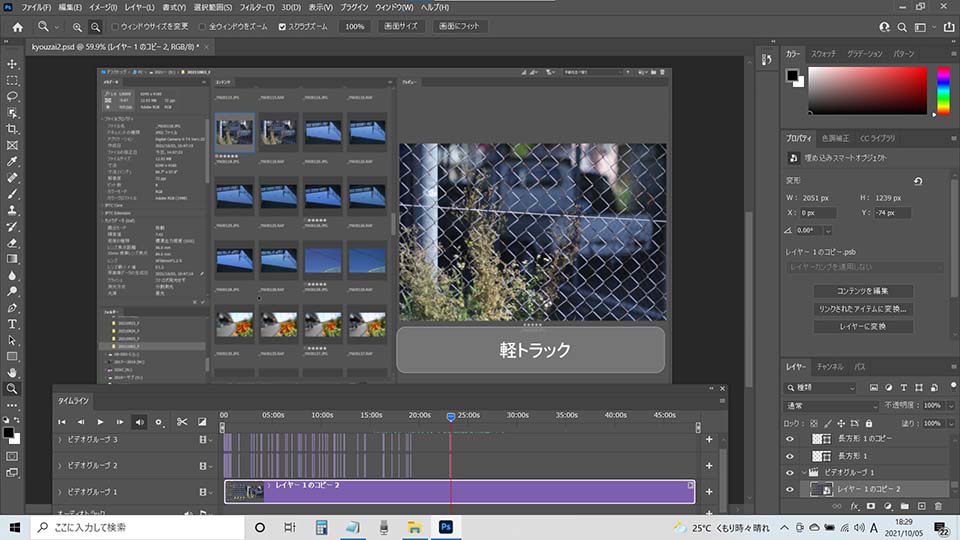Open ビデオグループ 3 filmstrip menu
This screenshot has height=540, width=960.
pyautogui.click(x=204, y=440)
